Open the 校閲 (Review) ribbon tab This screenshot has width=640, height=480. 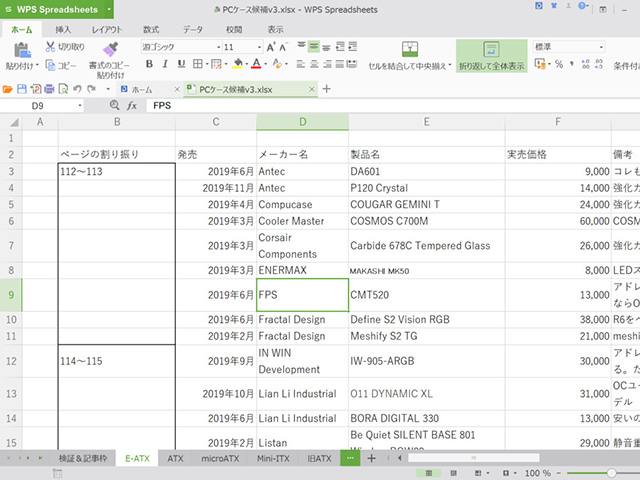pos(234,29)
